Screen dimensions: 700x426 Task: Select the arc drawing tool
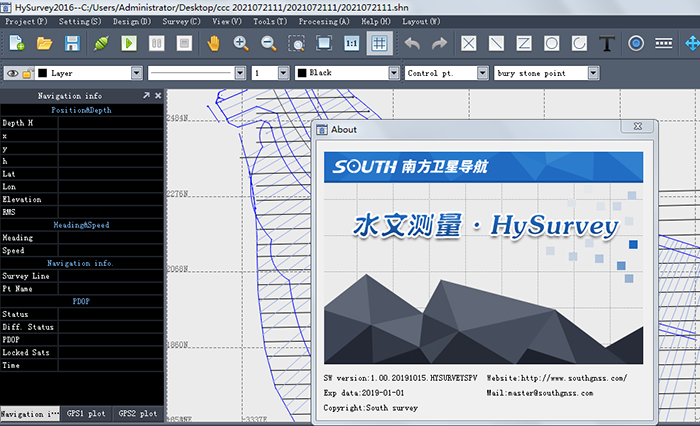click(x=579, y=43)
